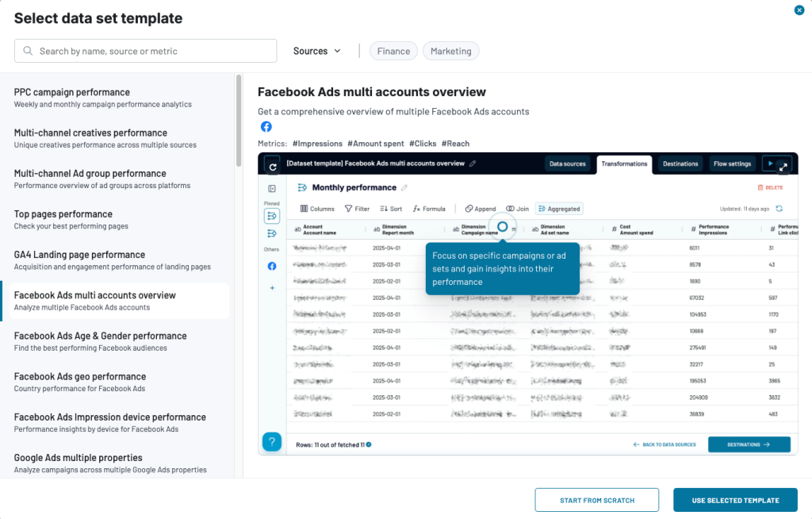Viewport: 812px width, 519px height.
Task: Click the plus to add a new source
Action: point(272,288)
